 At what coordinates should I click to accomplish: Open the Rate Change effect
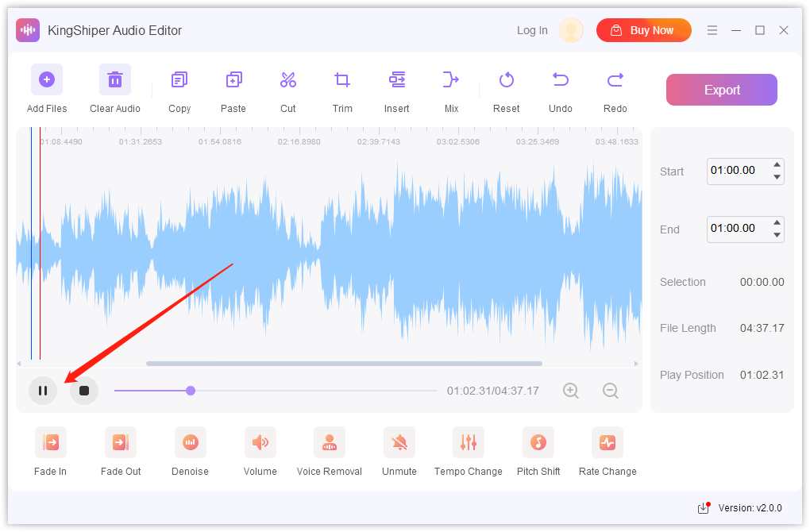point(607,442)
